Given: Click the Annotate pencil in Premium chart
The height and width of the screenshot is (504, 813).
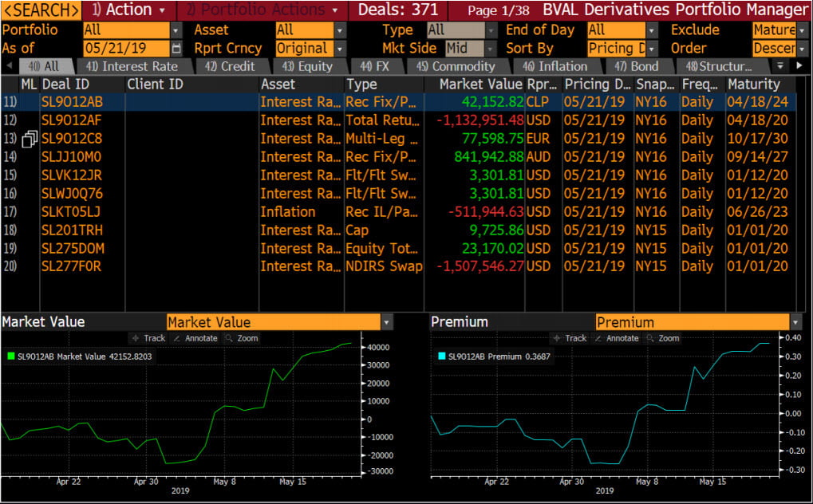Looking at the screenshot, I should (x=598, y=338).
